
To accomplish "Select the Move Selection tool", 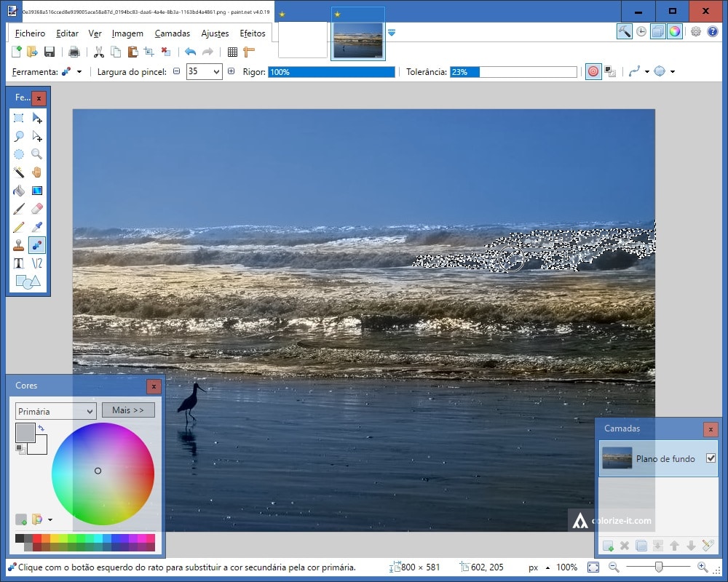I will coord(37,136).
